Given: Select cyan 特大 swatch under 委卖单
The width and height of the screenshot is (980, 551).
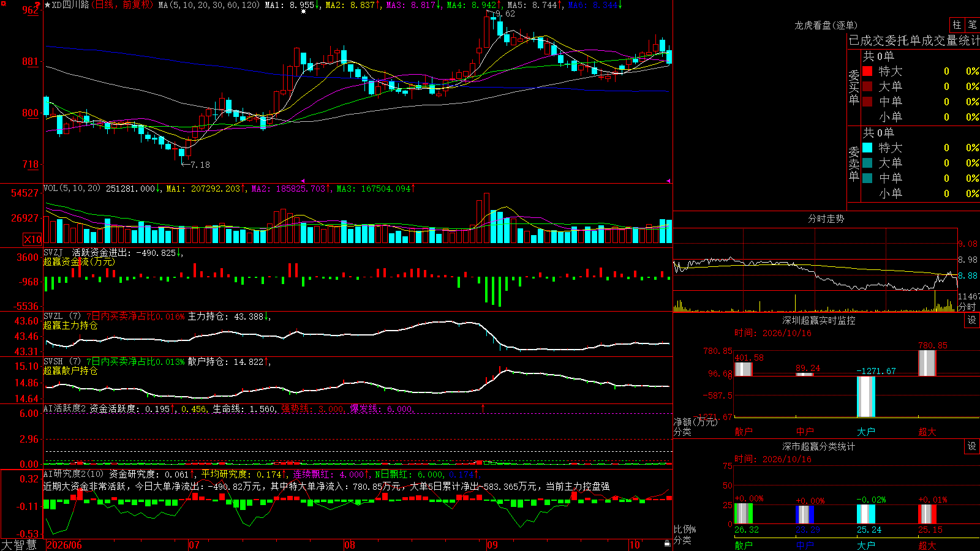Looking at the screenshot, I should pos(867,148).
